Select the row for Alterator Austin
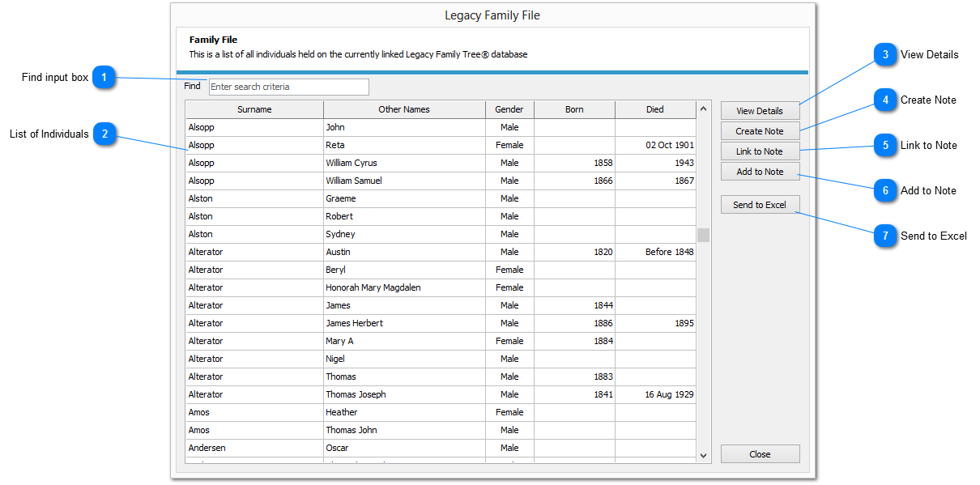Viewport: 980px width, 485px height. click(364, 252)
